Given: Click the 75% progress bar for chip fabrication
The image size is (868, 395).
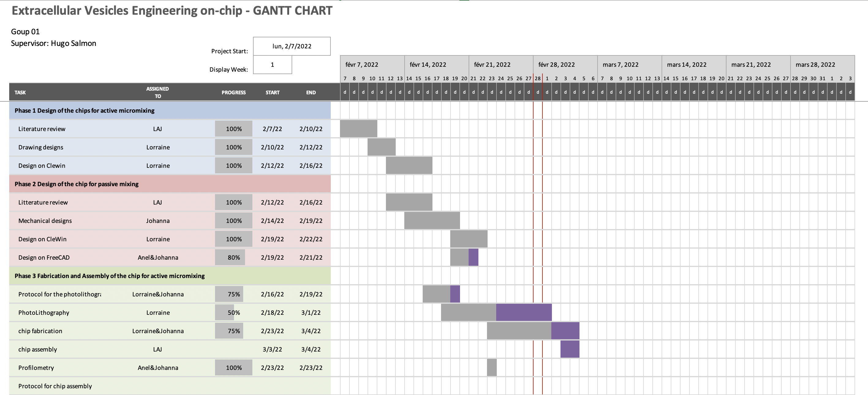Looking at the screenshot, I should (x=229, y=331).
